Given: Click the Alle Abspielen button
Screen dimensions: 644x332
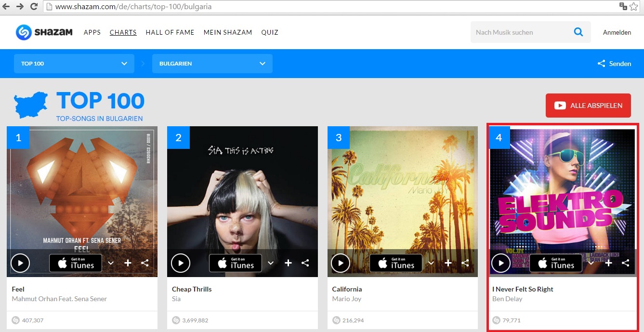Looking at the screenshot, I should [x=588, y=106].
